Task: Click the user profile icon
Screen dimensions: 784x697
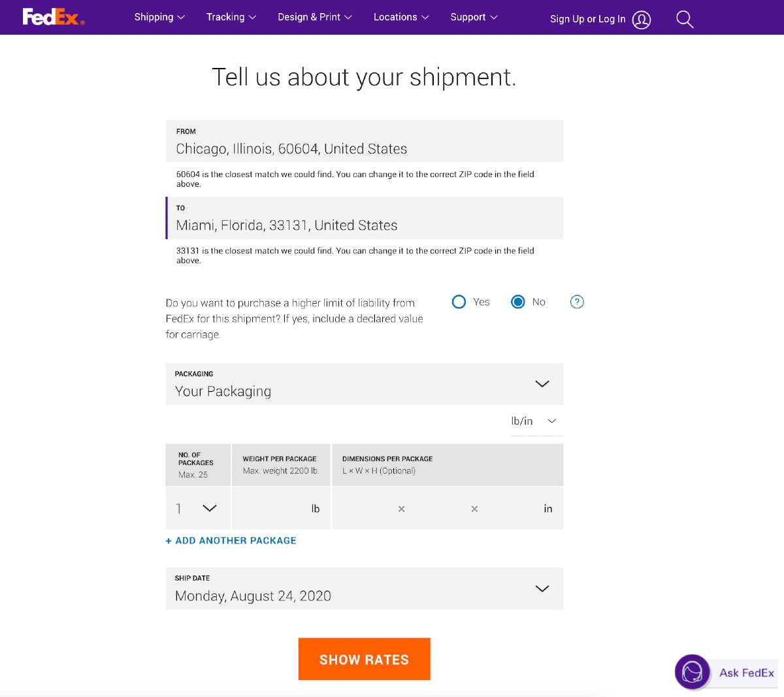Action: (642, 20)
